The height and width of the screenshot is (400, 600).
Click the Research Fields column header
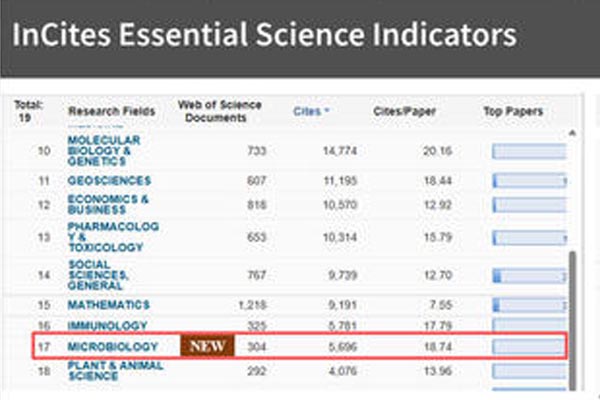tap(106, 111)
